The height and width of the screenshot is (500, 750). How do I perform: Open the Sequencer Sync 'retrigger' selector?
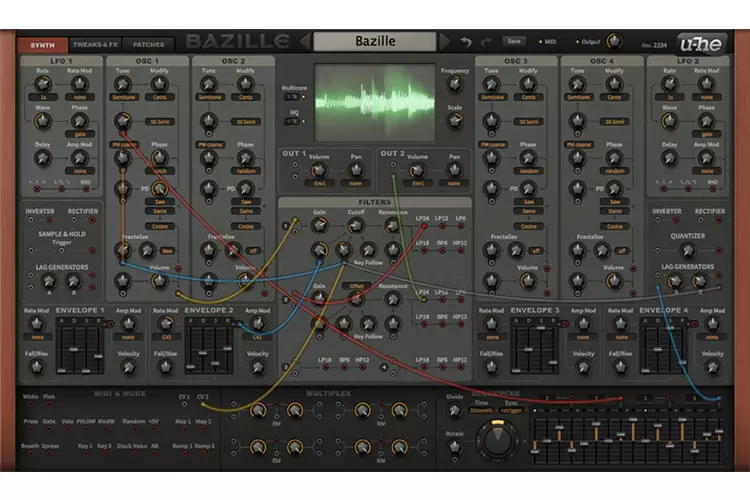(511, 411)
